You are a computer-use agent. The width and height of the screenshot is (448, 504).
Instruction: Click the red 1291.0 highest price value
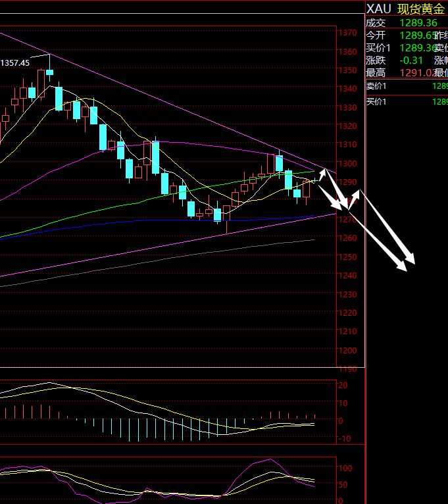[416, 73]
